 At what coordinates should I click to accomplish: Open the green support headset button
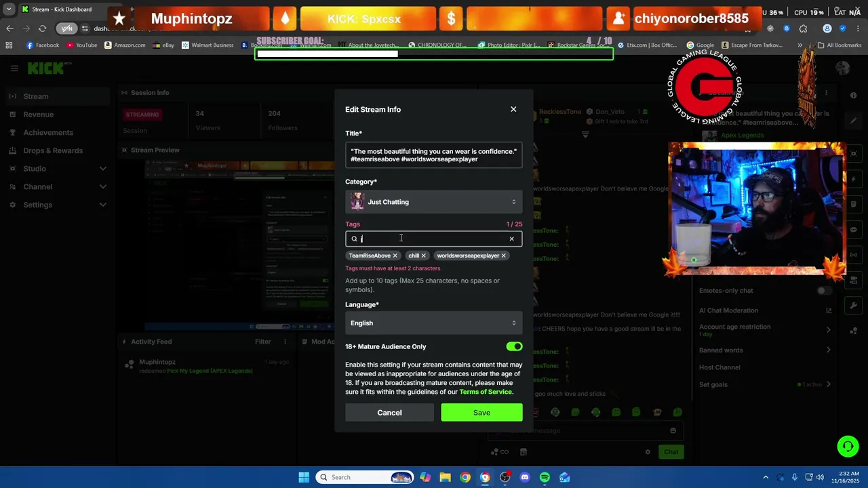click(x=848, y=446)
